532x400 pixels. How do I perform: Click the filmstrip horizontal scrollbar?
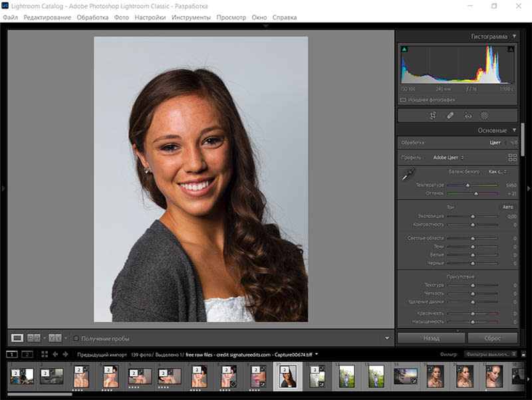40,394
